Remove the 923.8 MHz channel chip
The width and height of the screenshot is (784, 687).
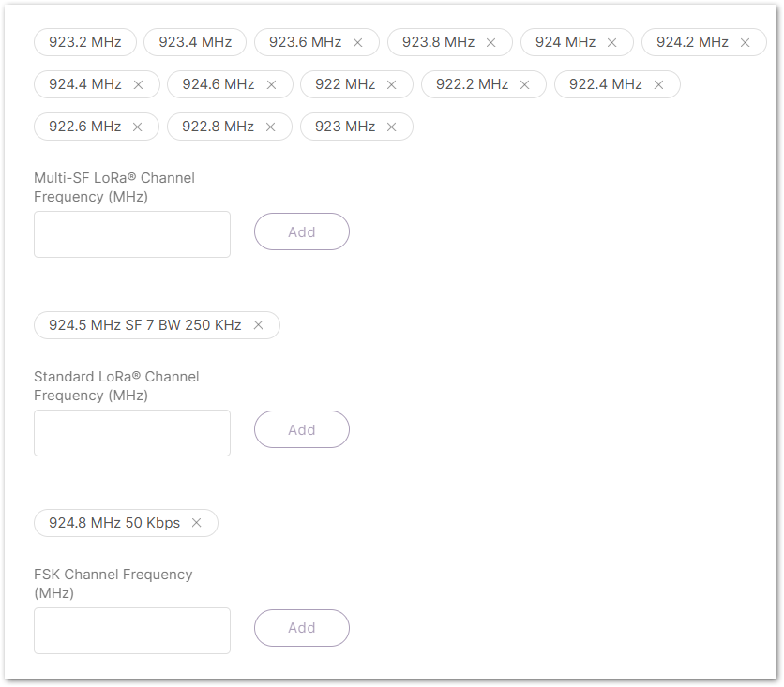click(490, 42)
